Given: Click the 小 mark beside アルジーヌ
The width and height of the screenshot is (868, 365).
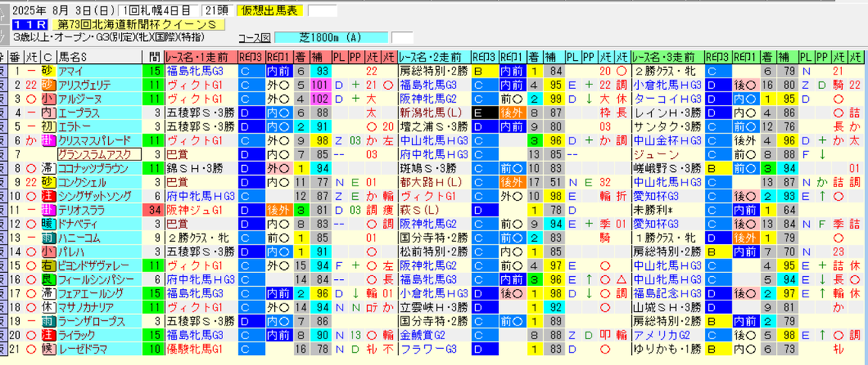Looking at the screenshot, I should coord(48,98).
